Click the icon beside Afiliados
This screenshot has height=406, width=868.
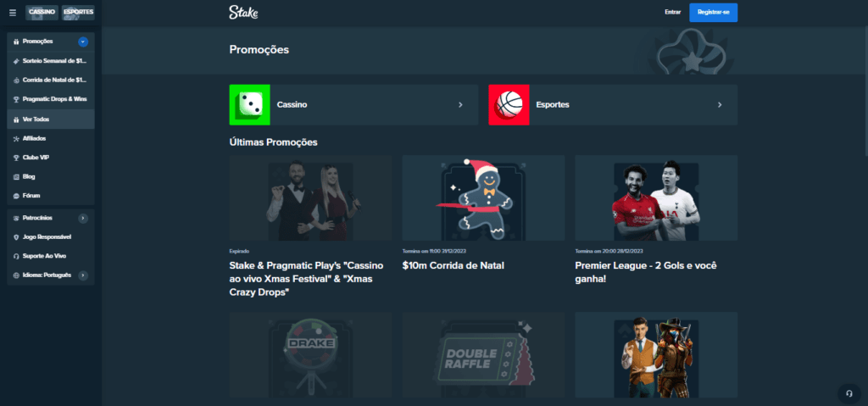[x=16, y=138]
